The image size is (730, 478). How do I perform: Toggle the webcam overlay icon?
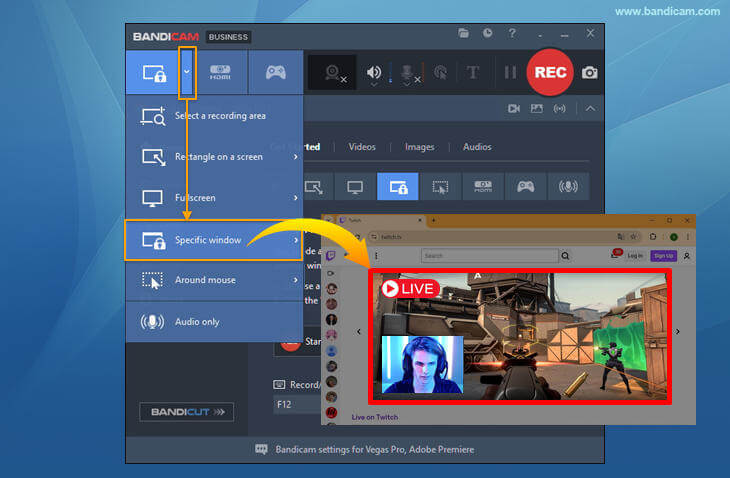click(x=332, y=73)
